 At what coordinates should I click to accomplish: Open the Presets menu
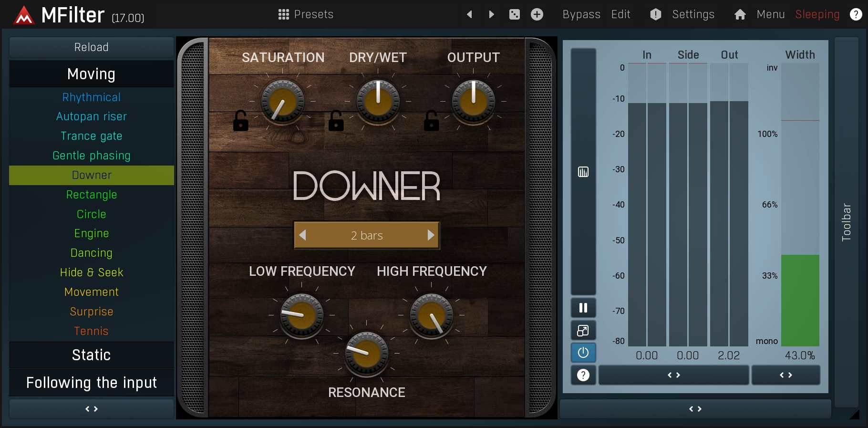pyautogui.click(x=306, y=14)
